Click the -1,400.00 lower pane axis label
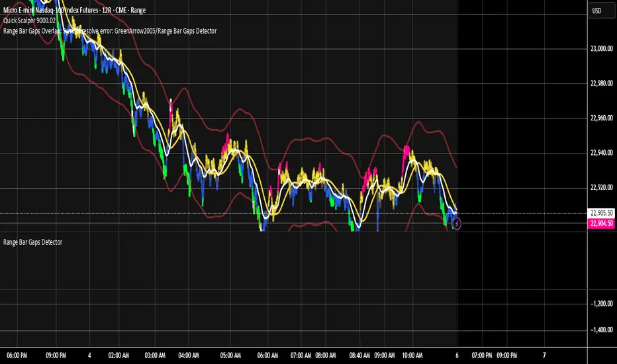The width and height of the screenshot is (617, 364). [x=602, y=330]
